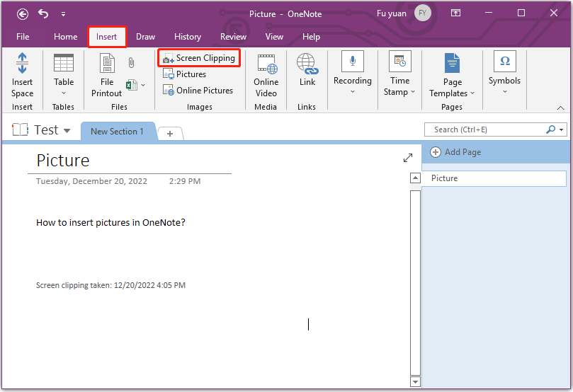Open the Review tab
Image resolution: width=573 pixels, height=392 pixels.
tap(233, 37)
